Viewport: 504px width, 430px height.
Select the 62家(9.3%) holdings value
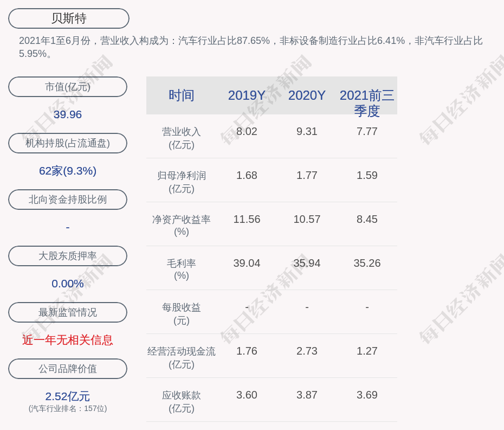pos(68,171)
